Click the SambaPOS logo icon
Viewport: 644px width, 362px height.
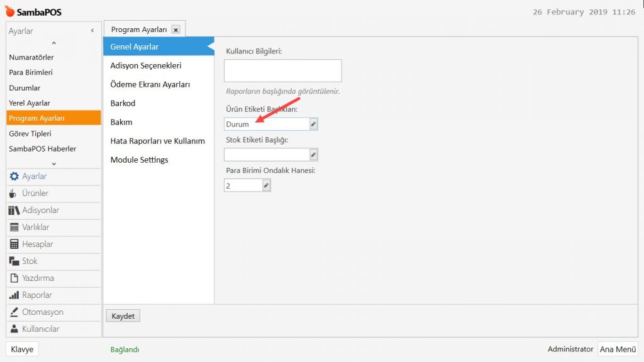click(10, 12)
